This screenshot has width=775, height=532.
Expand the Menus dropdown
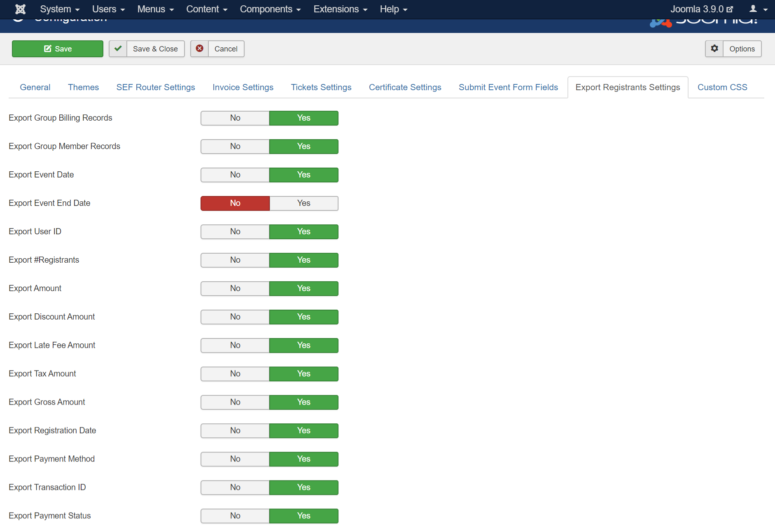tap(156, 9)
